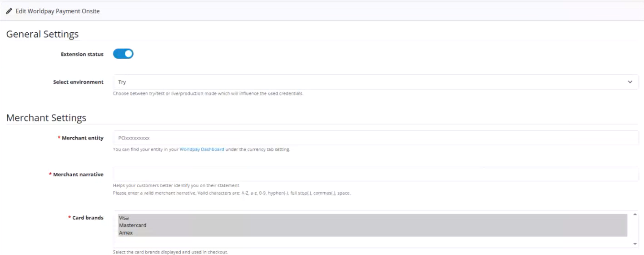The width and height of the screenshot is (644, 255).
Task: Click the Card brands scroll up arrow
Action: point(635,215)
